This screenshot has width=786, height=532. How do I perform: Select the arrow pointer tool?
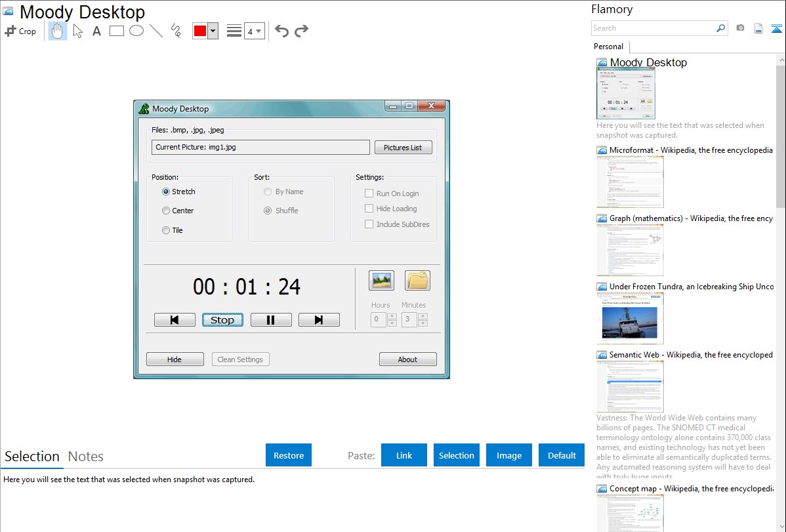click(x=77, y=31)
